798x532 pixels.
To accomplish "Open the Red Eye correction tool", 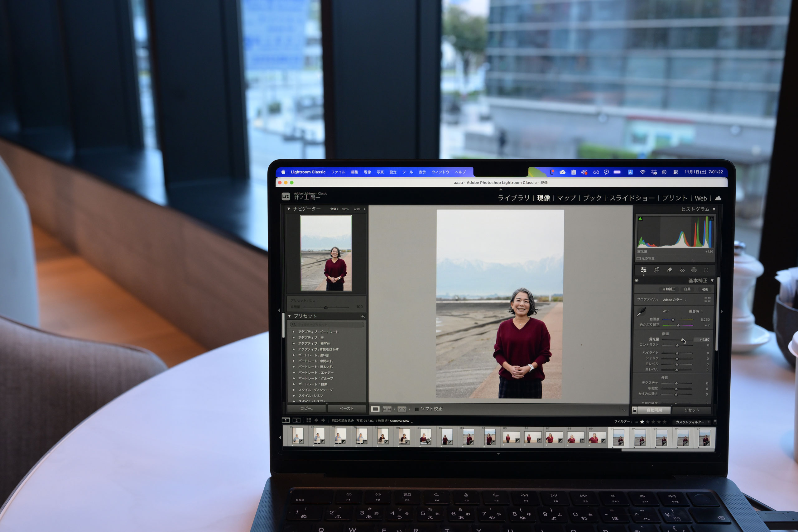I will (682, 270).
